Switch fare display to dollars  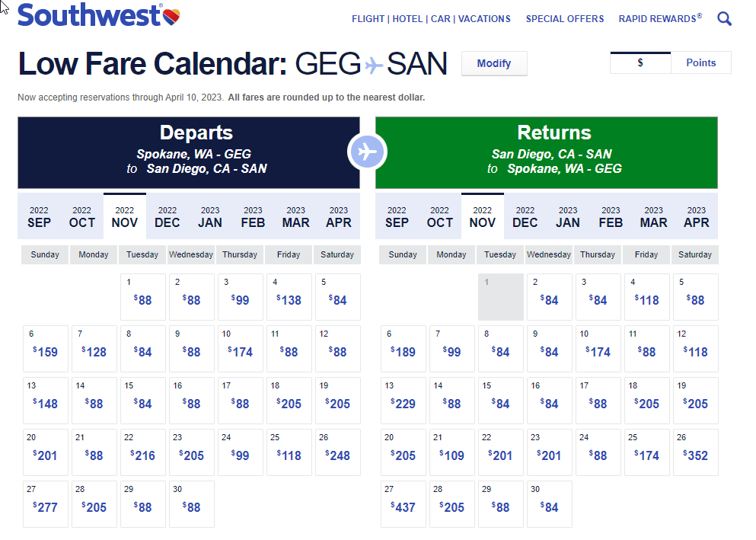[x=640, y=63]
